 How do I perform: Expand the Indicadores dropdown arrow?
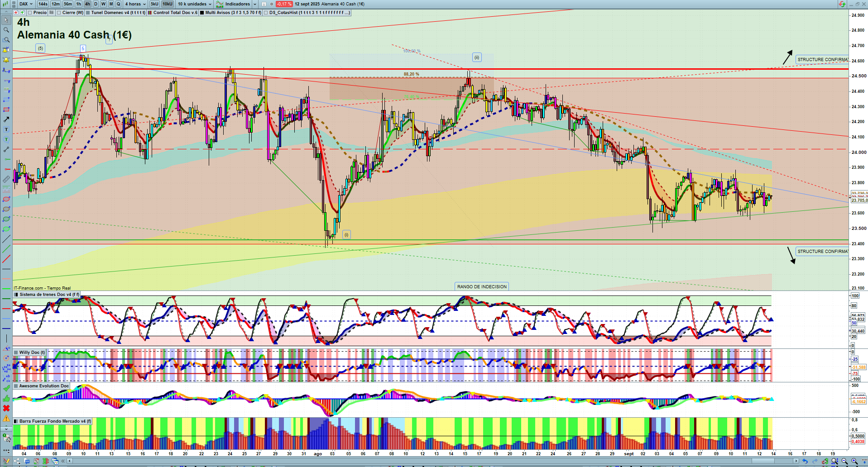pos(255,4)
